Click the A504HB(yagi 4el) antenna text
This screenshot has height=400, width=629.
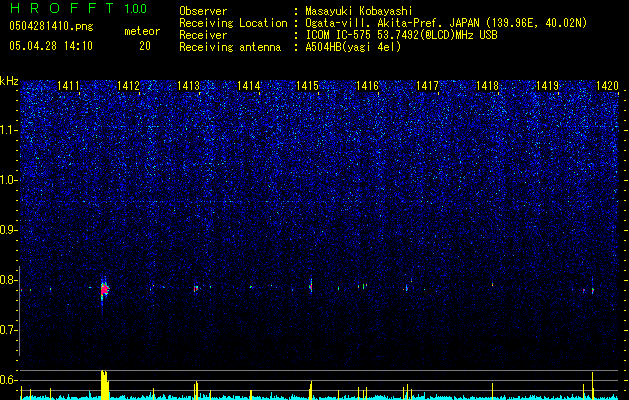[x=353, y=47]
